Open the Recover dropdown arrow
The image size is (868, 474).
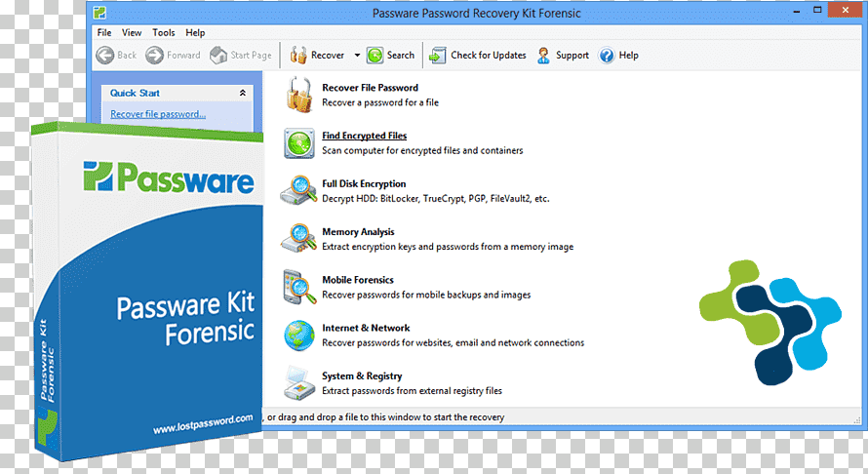357,56
